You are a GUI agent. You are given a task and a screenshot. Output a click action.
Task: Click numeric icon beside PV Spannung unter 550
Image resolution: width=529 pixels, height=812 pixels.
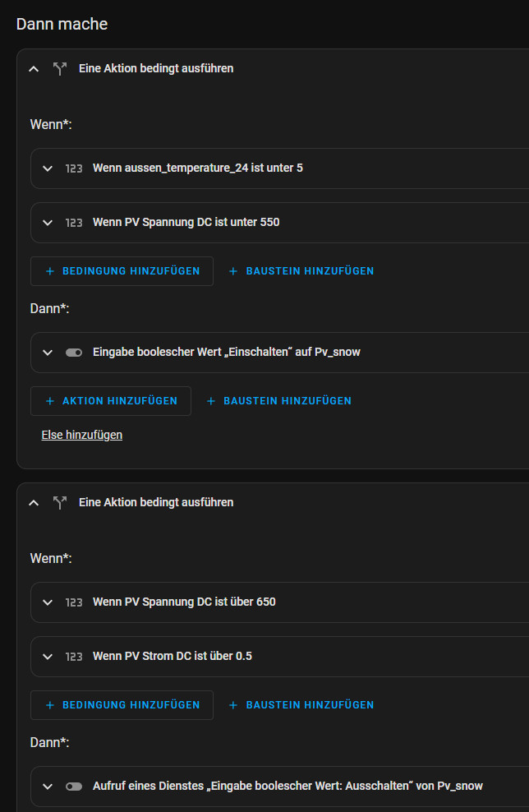(x=74, y=223)
